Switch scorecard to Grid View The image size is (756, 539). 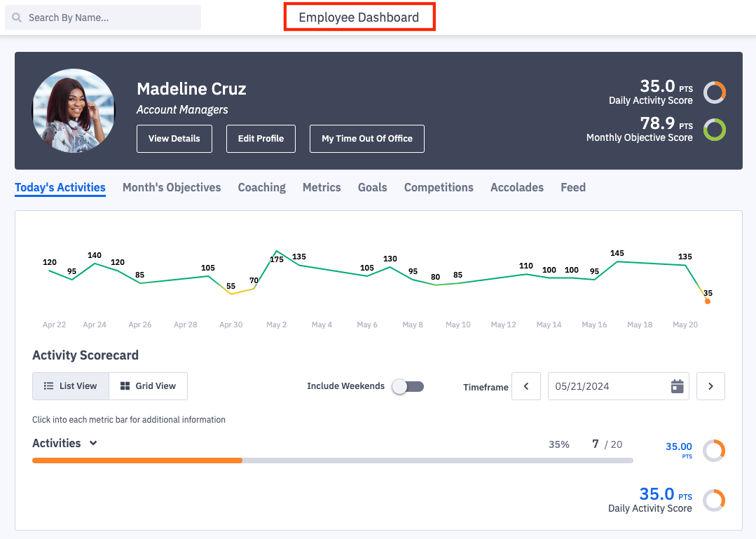point(148,386)
